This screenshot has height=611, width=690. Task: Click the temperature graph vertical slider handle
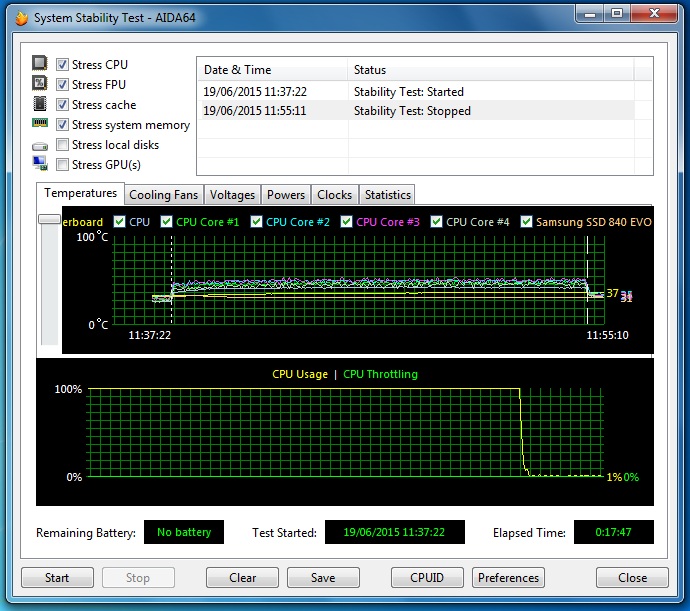[48, 218]
